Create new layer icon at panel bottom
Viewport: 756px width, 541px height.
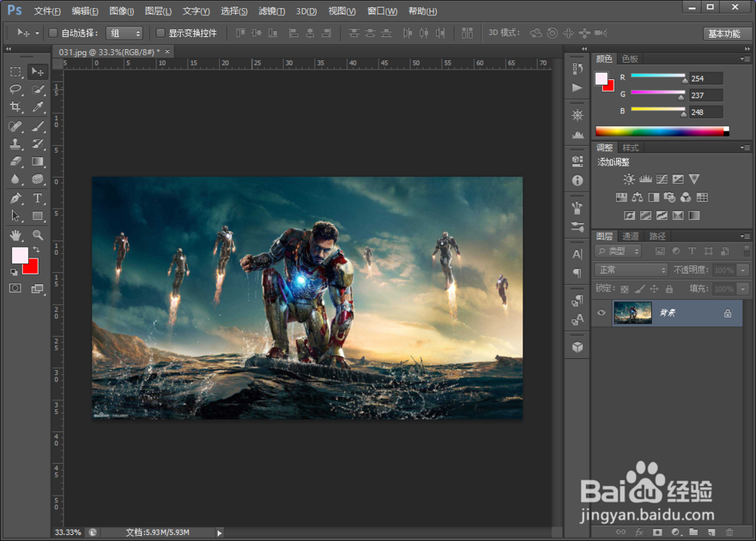click(711, 532)
